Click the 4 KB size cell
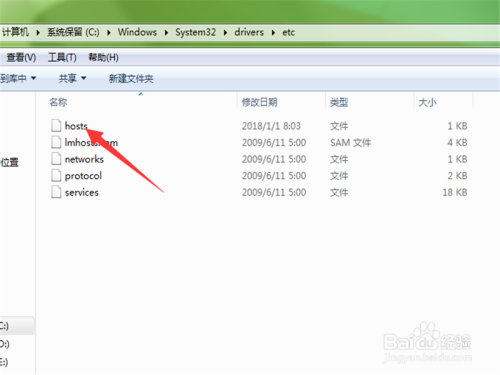 (x=457, y=143)
